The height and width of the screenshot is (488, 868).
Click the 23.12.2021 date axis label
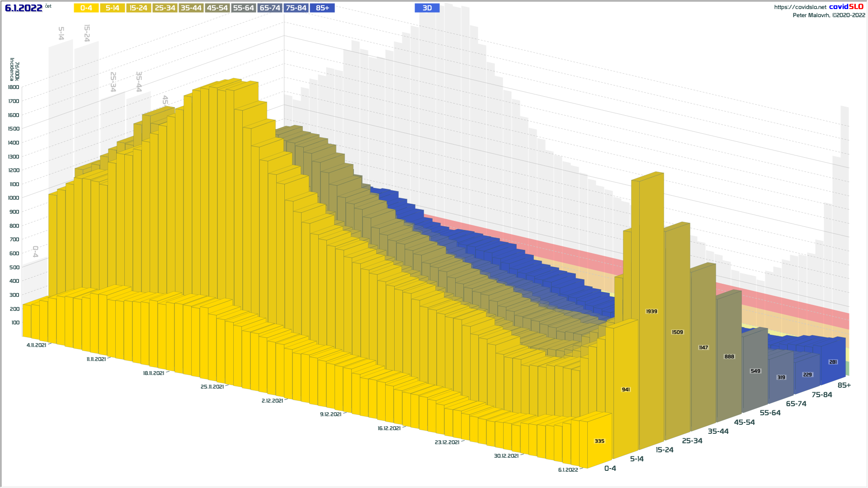tap(447, 442)
